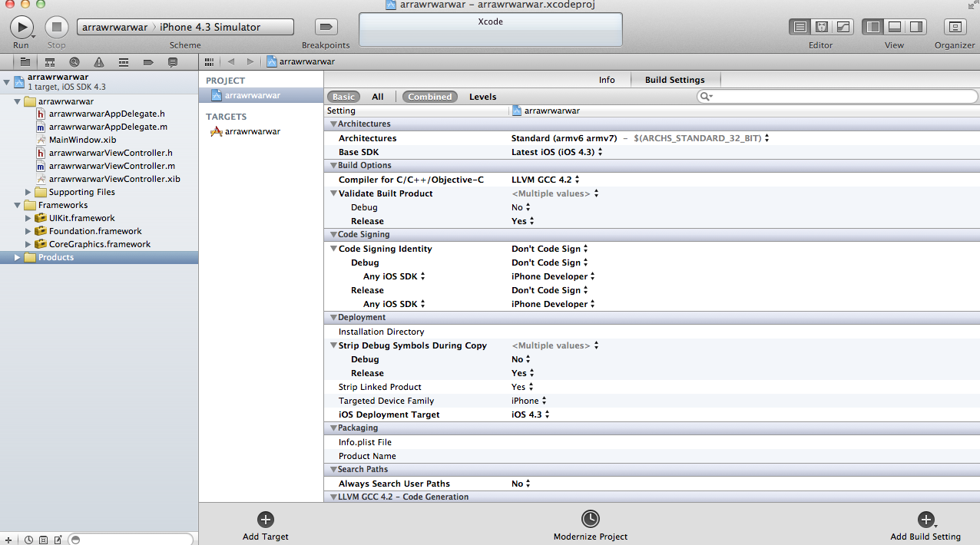
Task: Show only recently edited files
Action: (x=28, y=540)
